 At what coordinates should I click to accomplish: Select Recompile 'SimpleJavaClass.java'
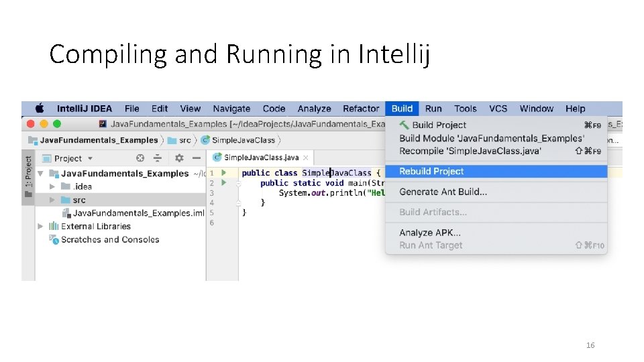(x=496, y=151)
